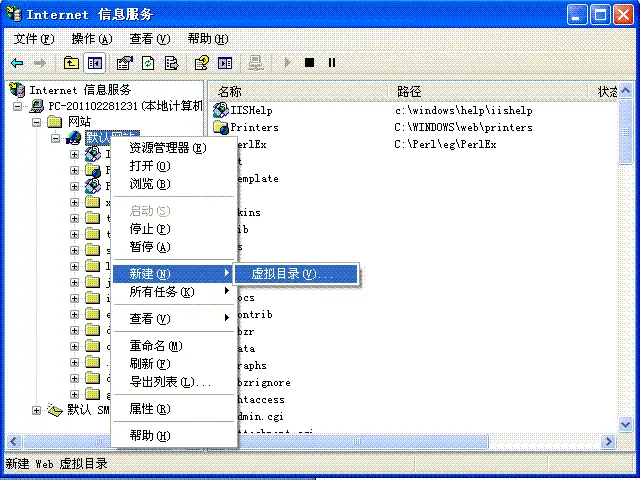Click the show/hide action pane toolbar icon
The height and width of the screenshot is (480, 640).
click(225, 63)
